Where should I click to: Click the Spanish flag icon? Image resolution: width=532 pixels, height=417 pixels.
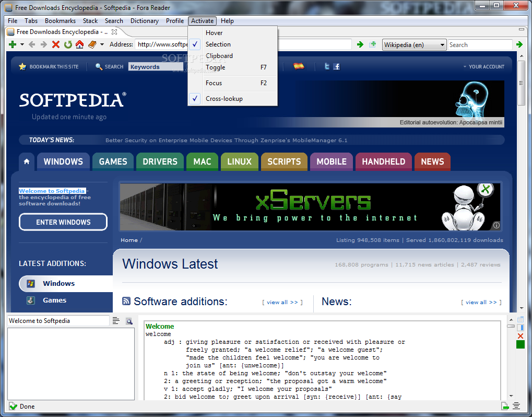[x=299, y=66]
